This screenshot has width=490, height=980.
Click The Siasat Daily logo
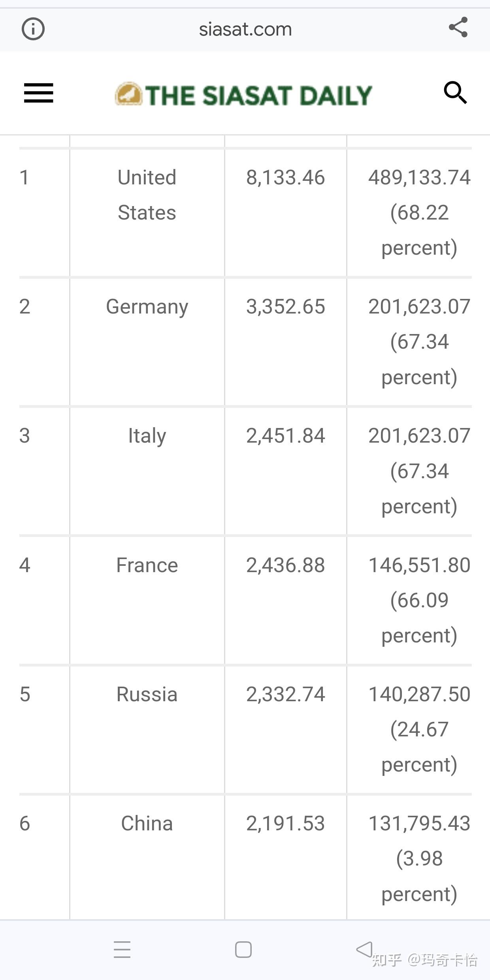tap(244, 95)
